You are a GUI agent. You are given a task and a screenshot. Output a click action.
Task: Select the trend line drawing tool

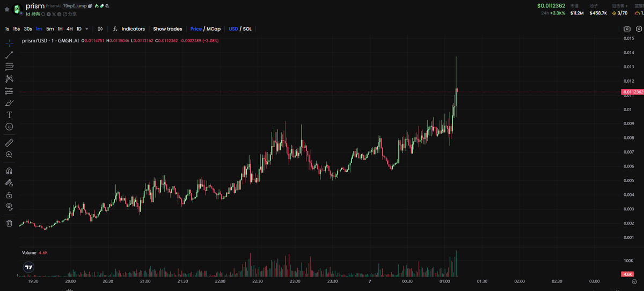pyautogui.click(x=9, y=55)
